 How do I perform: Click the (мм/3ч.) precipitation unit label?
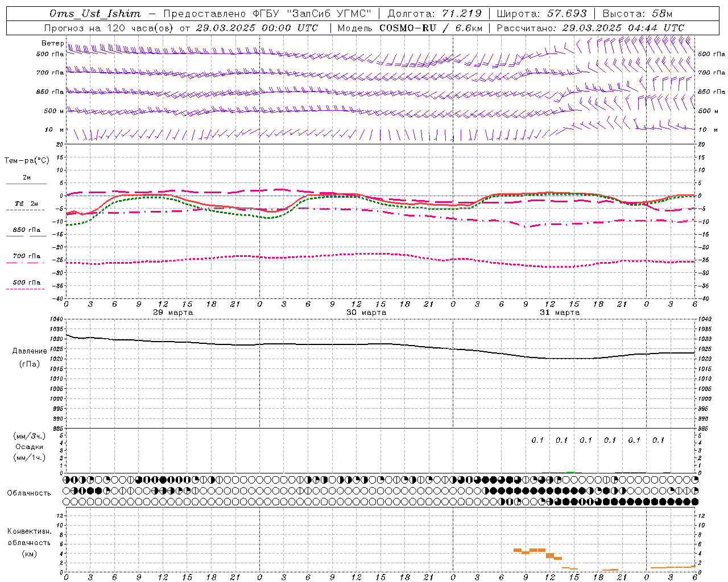point(30,436)
